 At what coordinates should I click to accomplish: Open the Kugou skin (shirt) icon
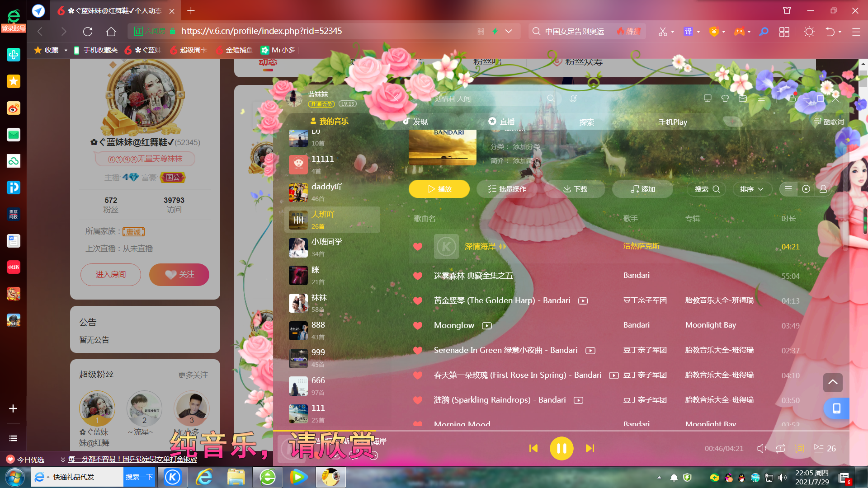click(725, 98)
